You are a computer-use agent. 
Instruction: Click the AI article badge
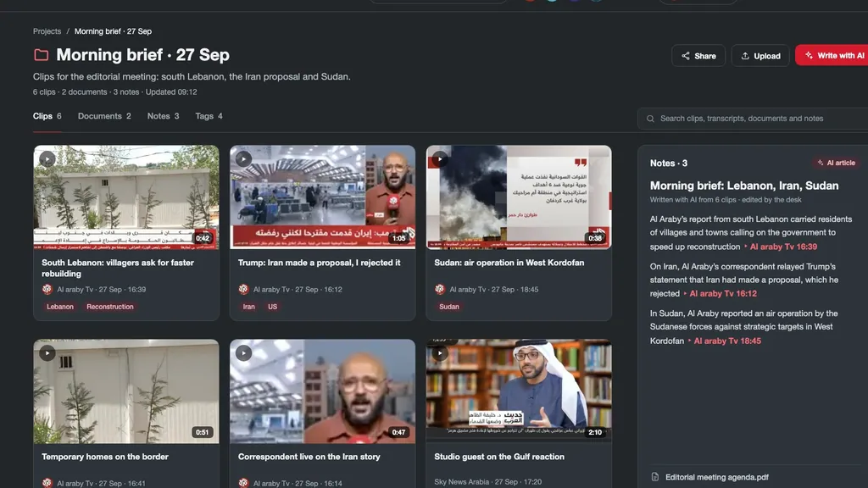[837, 163]
